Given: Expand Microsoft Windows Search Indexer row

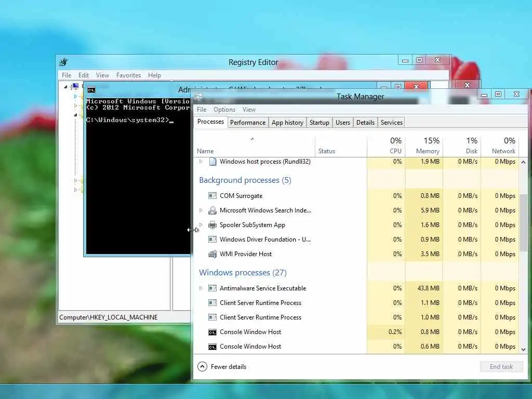Looking at the screenshot, I should (201, 210).
